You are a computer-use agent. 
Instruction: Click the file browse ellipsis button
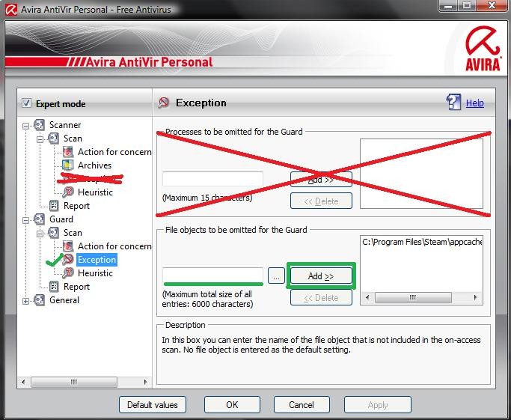click(x=276, y=276)
